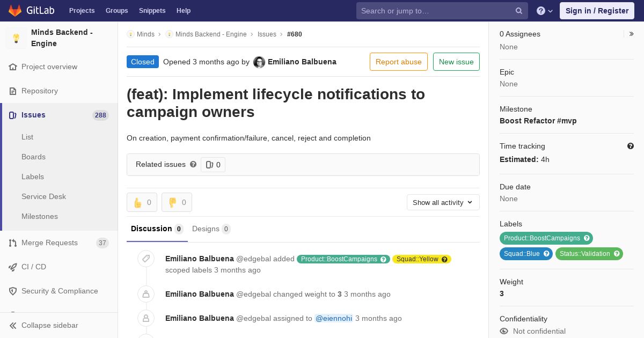644x338 pixels.
Task: Click Emiliano Balbuena's avatar image
Action: pos(259,62)
